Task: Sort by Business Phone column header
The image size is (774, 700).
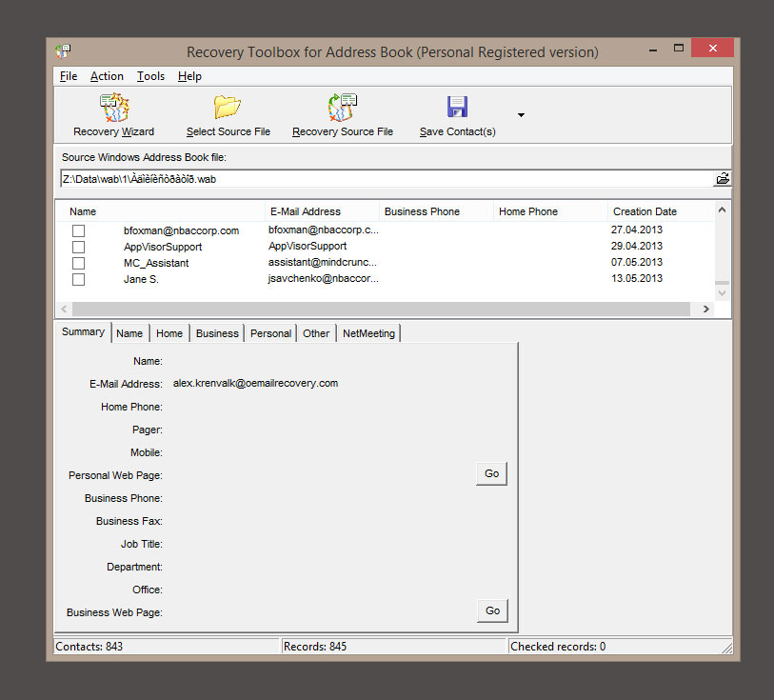Action: point(436,211)
